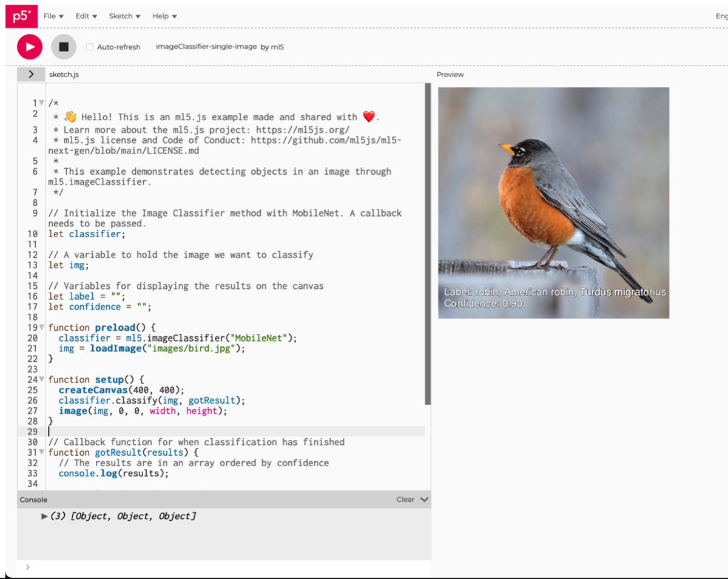This screenshot has width=728, height=579.
Task: Open the Sketch dropdown menu
Action: [124, 16]
